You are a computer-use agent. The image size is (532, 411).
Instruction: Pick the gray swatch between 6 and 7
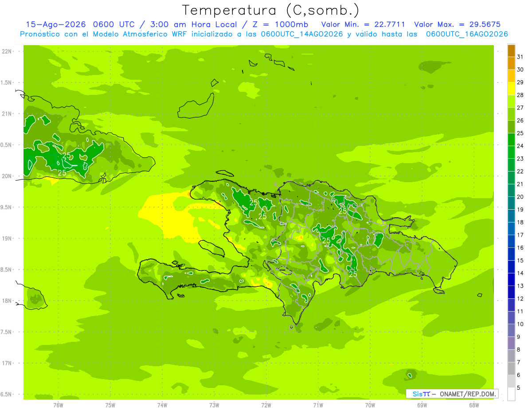[x=511, y=369]
